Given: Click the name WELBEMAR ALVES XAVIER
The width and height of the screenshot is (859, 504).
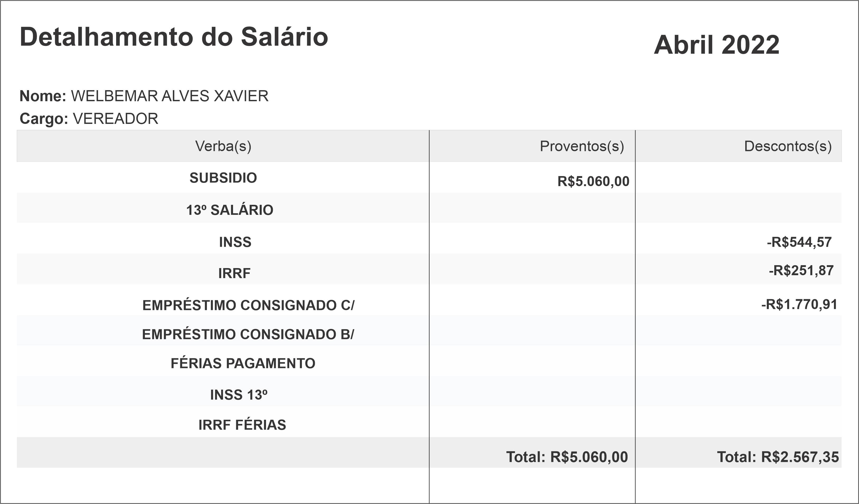Looking at the screenshot, I should [x=169, y=96].
